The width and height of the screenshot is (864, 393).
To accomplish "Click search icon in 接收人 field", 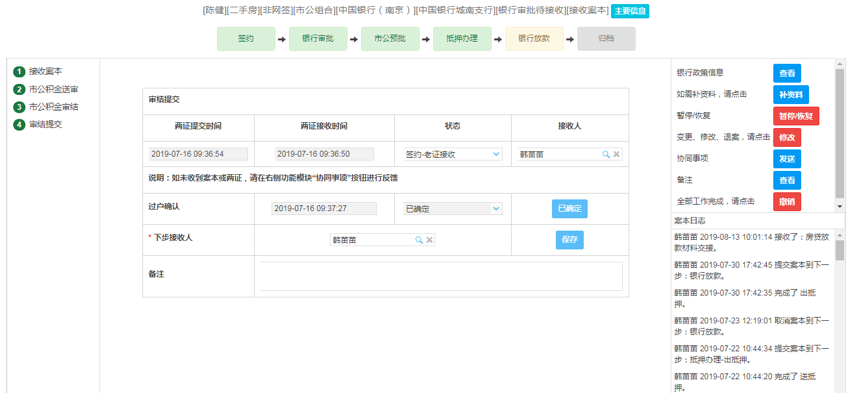I will (x=606, y=155).
